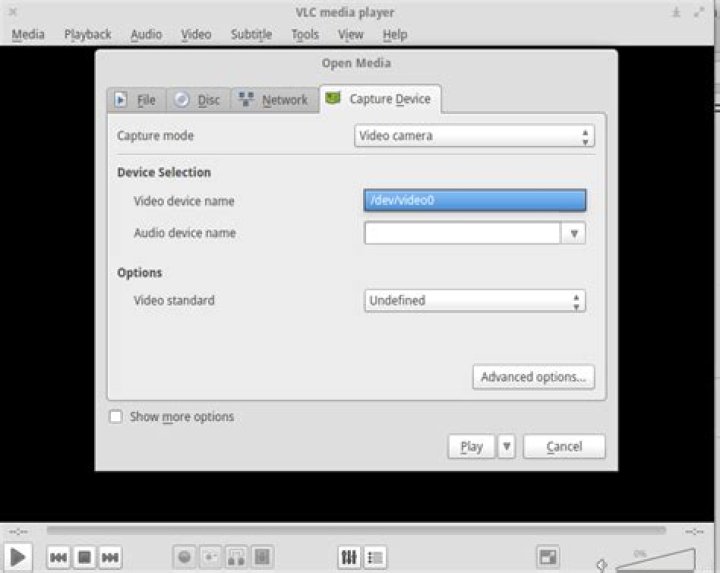Switch to the Disc tab

pyautogui.click(x=198, y=100)
